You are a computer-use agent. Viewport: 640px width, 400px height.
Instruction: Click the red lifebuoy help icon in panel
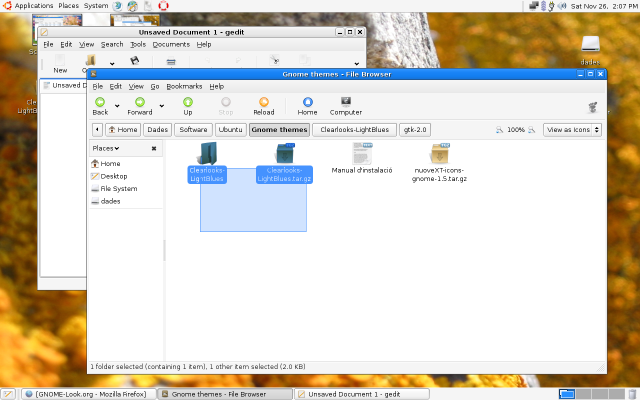click(163, 6)
